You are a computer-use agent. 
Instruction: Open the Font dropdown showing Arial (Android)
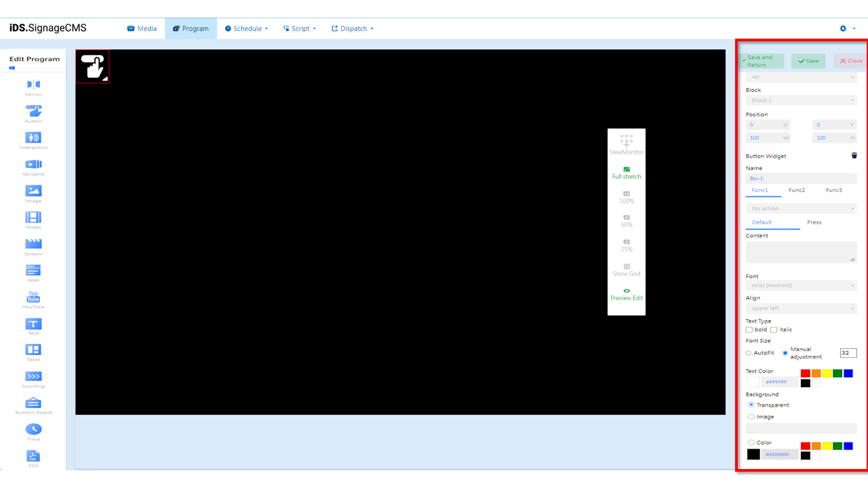(801, 285)
